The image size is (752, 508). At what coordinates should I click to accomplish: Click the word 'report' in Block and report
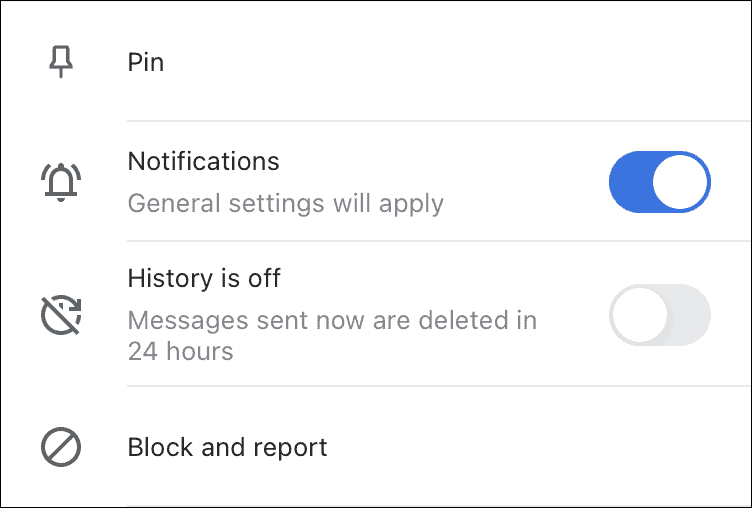tap(290, 449)
